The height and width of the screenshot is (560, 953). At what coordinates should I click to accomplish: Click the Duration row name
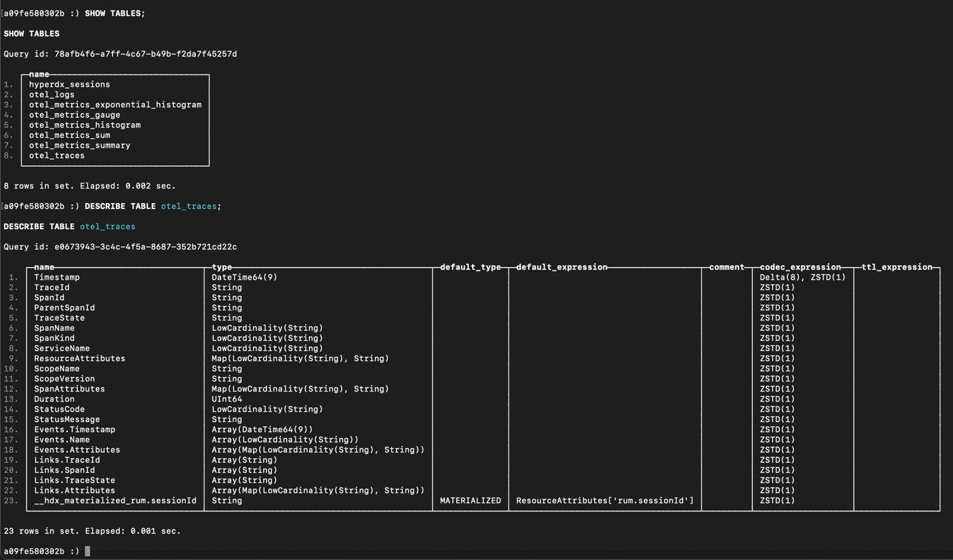[55, 399]
